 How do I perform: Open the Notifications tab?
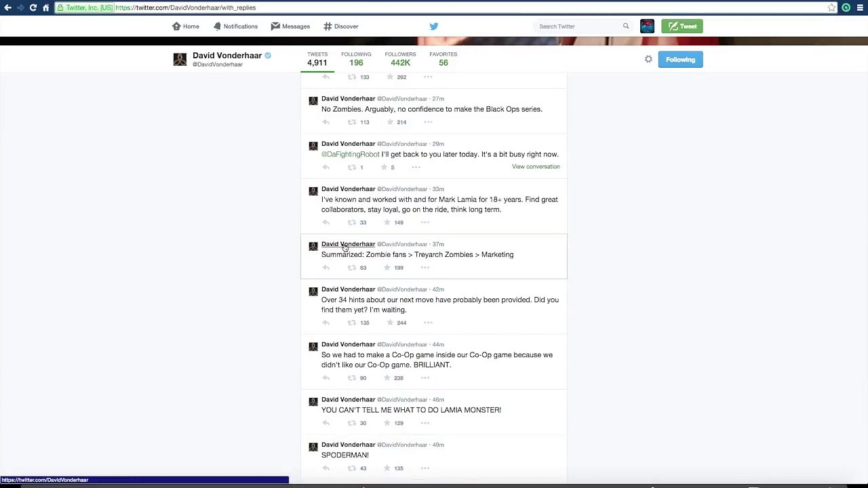[x=235, y=26]
